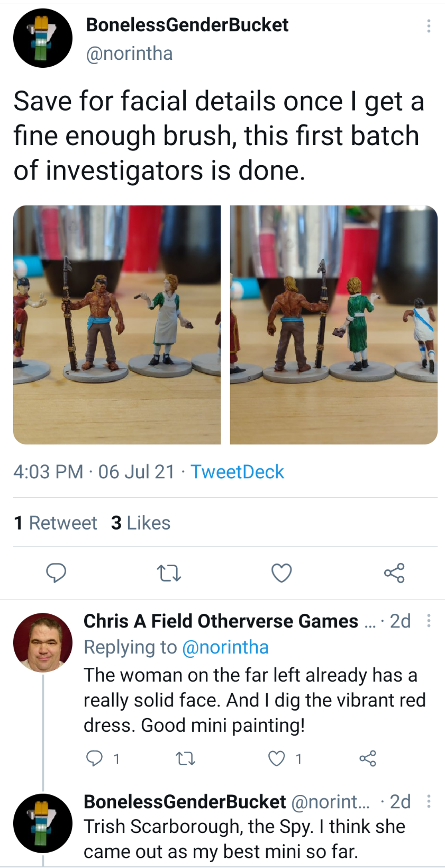Viewport: 445px width, 868px height.
Task: Open main tweet's three-dot options menu
Action: click(x=429, y=25)
